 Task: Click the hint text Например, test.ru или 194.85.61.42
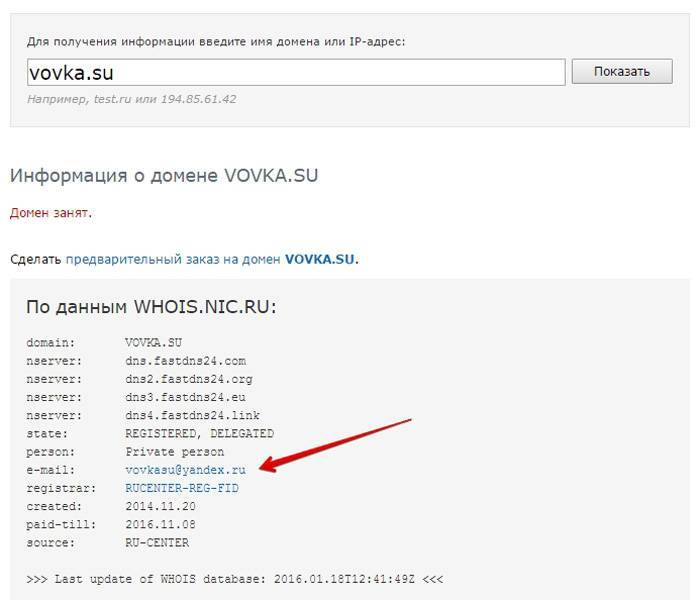click(132, 99)
